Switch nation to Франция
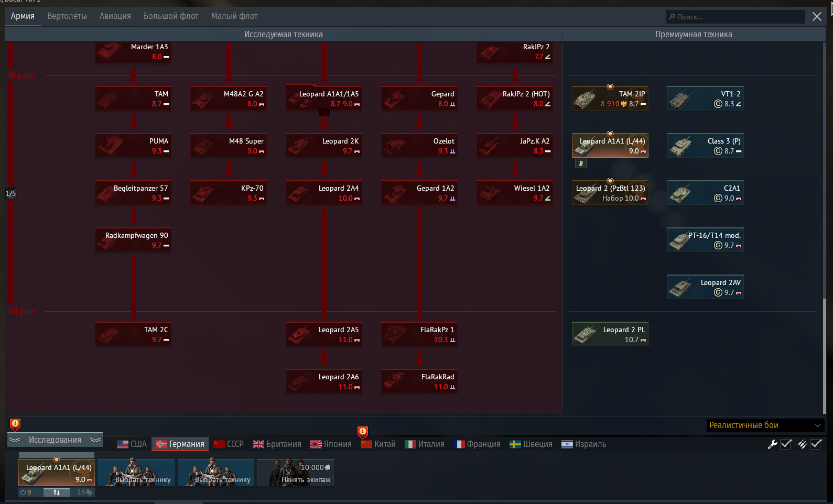The width and height of the screenshot is (833, 504). point(477,444)
